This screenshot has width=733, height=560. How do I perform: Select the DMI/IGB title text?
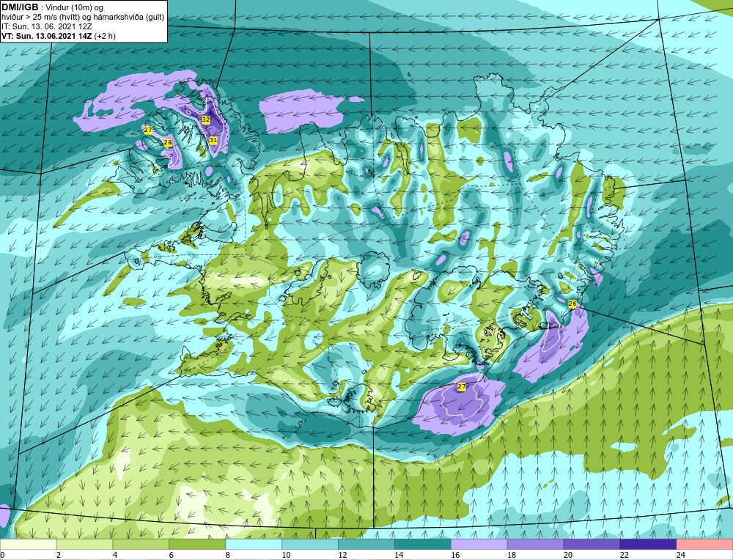(20, 7)
